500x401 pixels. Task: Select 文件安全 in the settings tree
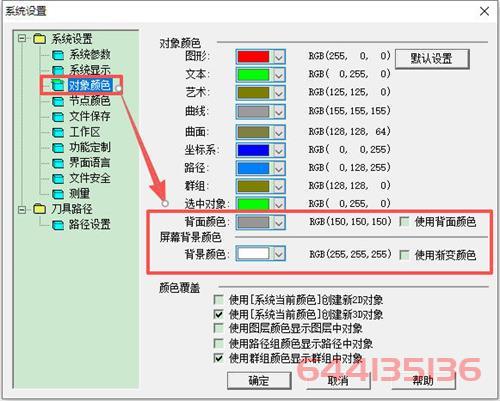90,178
